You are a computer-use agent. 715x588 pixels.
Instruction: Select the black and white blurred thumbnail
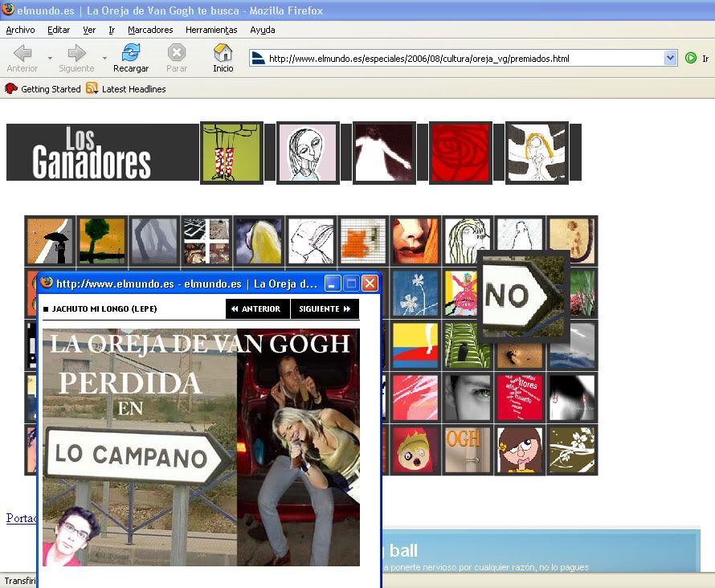coord(572,398)
